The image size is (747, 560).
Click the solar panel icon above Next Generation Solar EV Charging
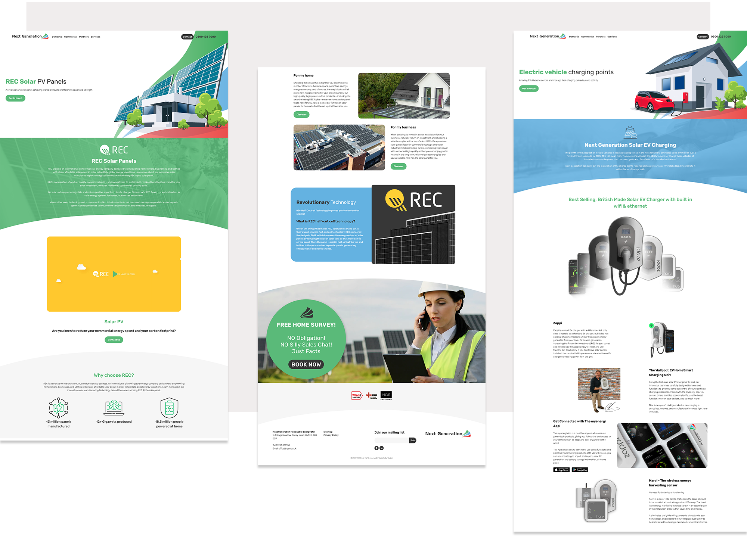click(x=630, y=133)
